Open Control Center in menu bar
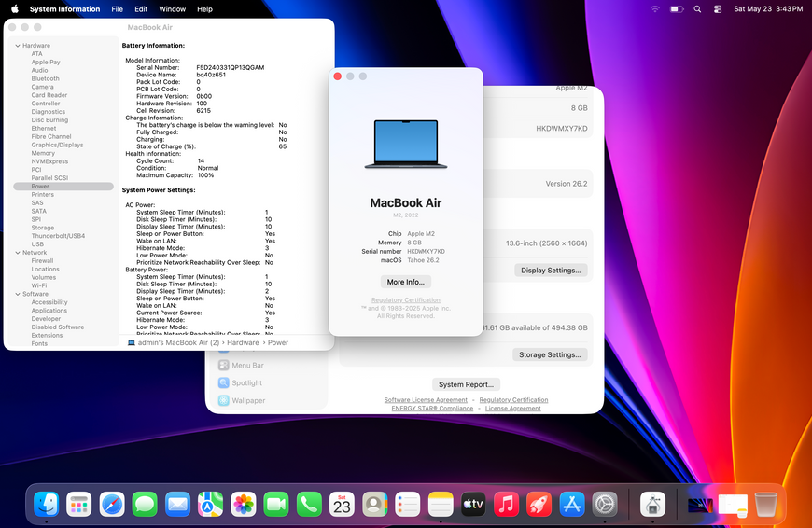The height and width of the screenshot is (528, 812). (x=718, y=8)
